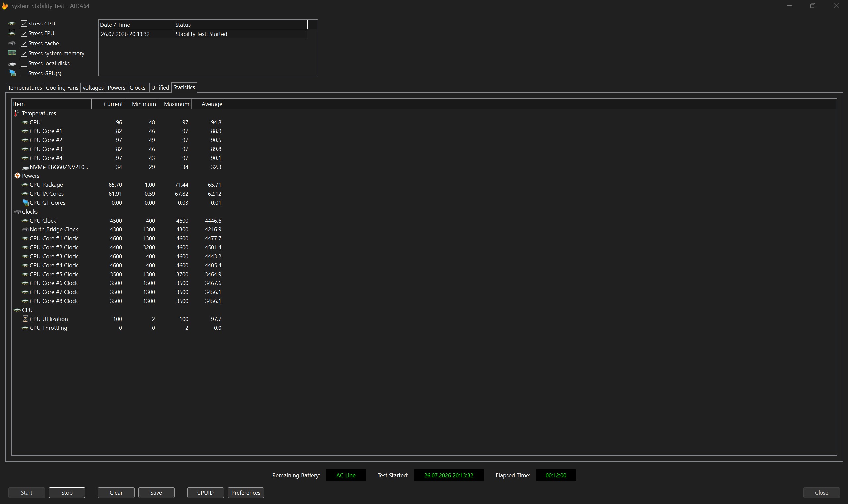Click the chip icon beside Clocks group

17,212
